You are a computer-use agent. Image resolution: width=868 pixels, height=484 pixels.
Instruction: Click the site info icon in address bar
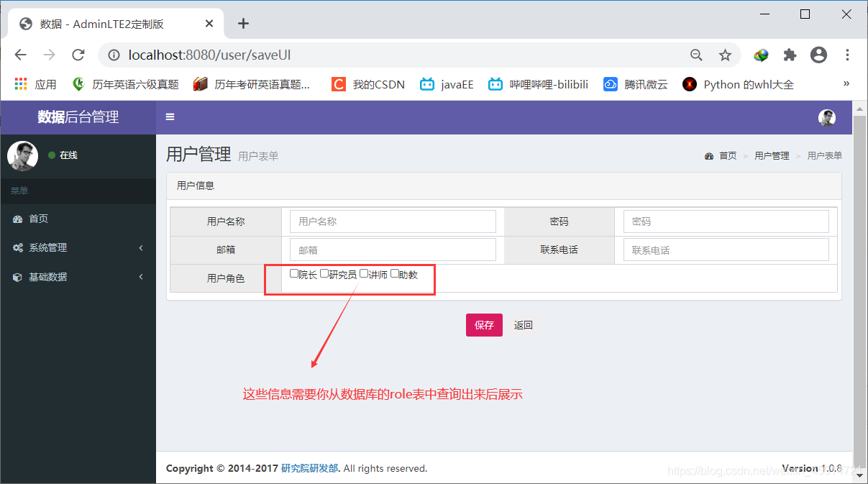(x=113, y=55)
